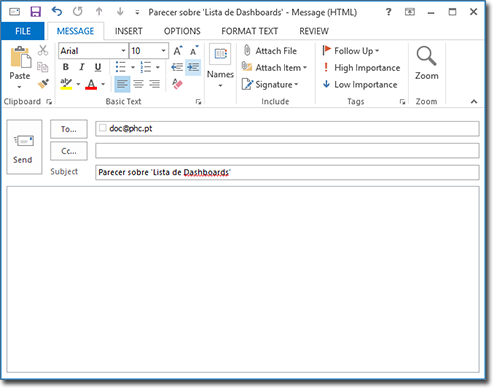The height and width of the screenshot is (392, 496).
Task: Open bullet list style dropdown
Action: point(133,67)
